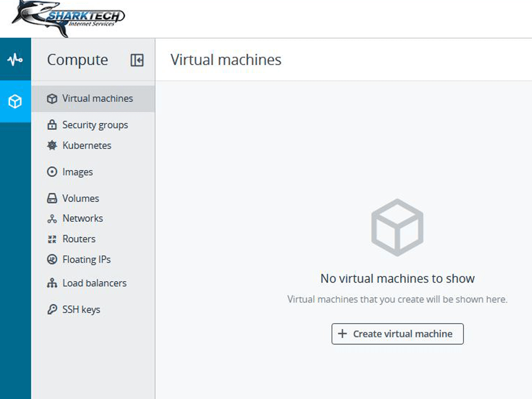Select the Compute cube icon in left rail
The height and width of the screenshot is (399, 532).
click(15, 101)
